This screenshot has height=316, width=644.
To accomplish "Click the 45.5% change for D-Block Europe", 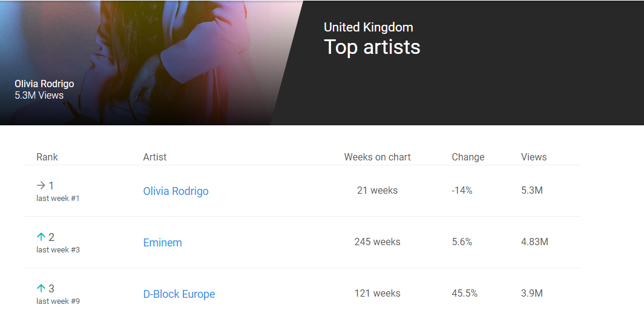I will 464,294.
